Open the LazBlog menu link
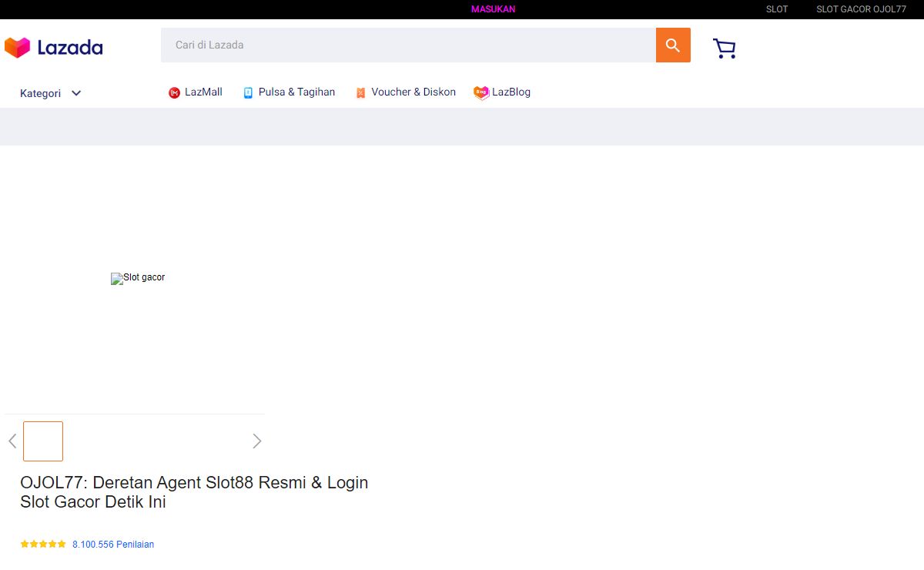 (x=511, y=92)
